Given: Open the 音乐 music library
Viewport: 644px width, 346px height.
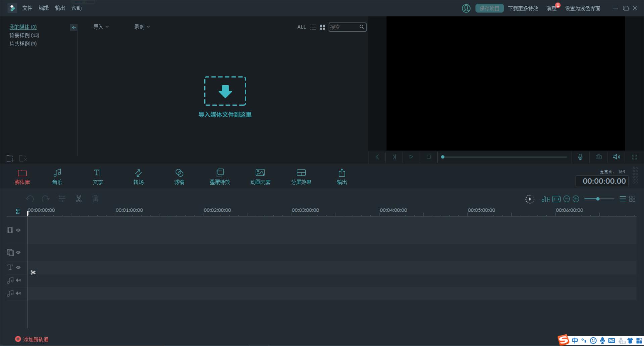Looking at the screenshot, I should (x=57, y=177).
